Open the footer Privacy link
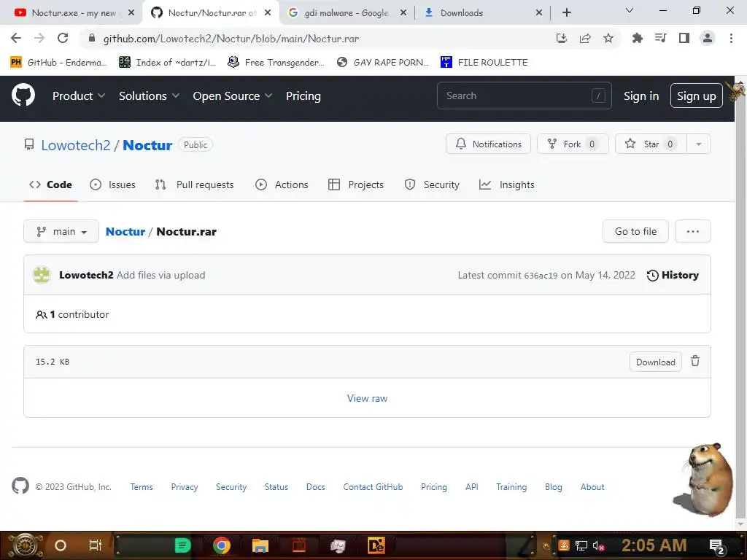The width and height of the screenshot is (747, 560). click(185, 487)
